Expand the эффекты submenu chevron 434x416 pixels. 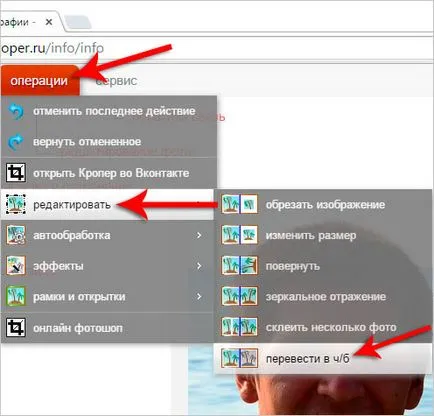199,266
